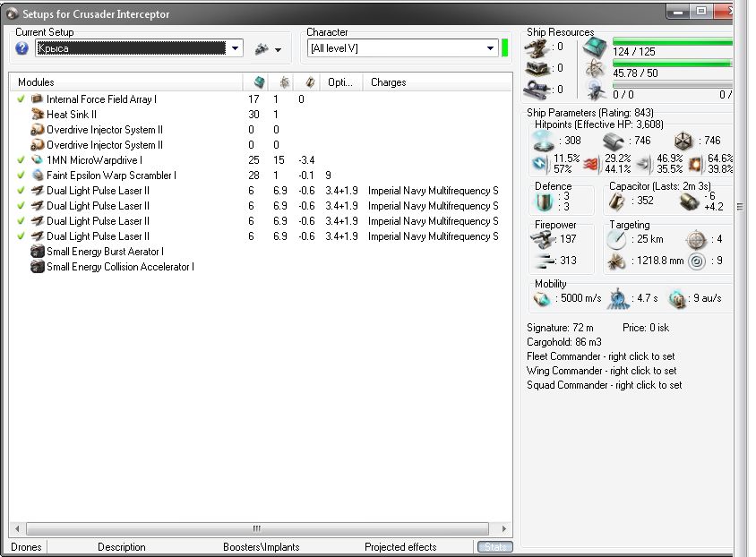Toggle the checkmark for Faint Epsilon Warp Scrambler I
756x557 pixels.
(x=21, y=176)
